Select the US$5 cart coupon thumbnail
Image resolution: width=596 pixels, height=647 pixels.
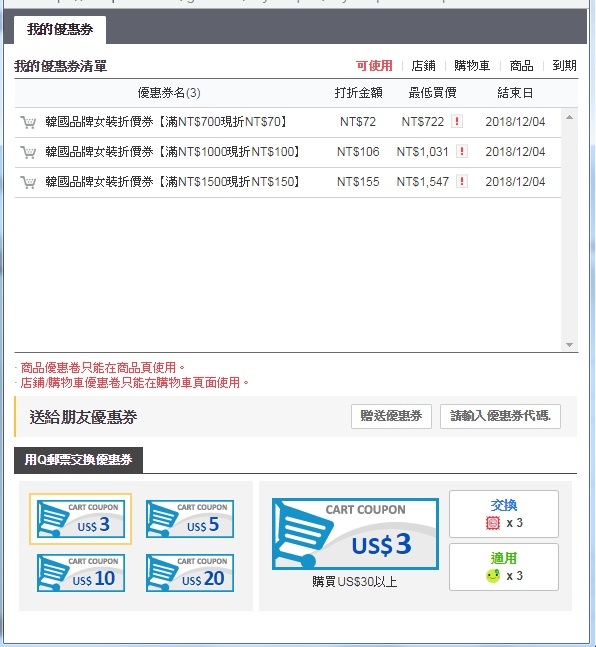click(x=190, y=519)
